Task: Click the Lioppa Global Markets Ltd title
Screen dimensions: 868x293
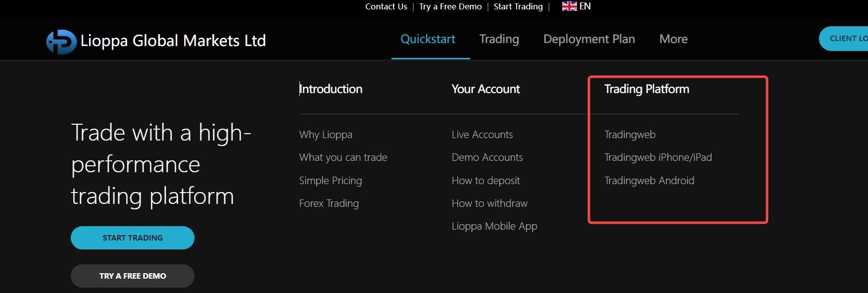Action: tap(173, 41)
